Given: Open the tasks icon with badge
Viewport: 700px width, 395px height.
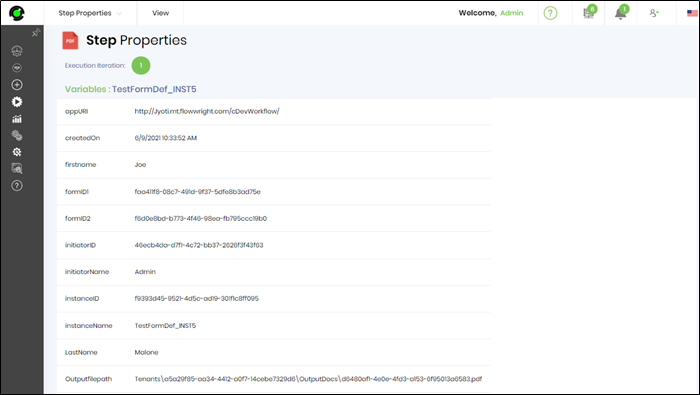Looking at the screenshot, I should pos(589,12).
